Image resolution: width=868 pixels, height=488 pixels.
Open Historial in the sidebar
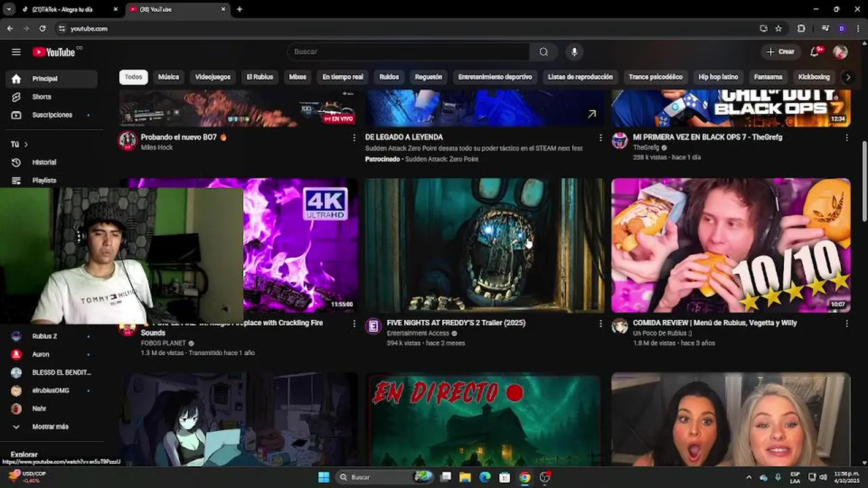52,163
